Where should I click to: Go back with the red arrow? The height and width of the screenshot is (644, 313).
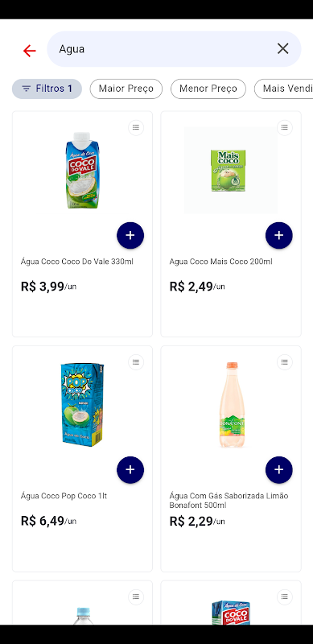coord(30,51)
